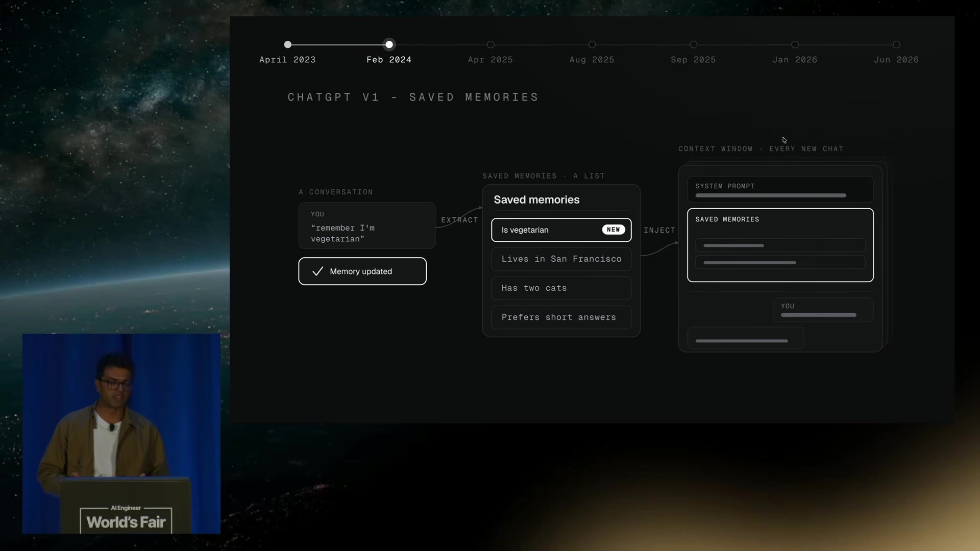This screenshot has width=980, height=551.
Task: Select the "Lives in San Francisco" memory
Action: point(561,259)
